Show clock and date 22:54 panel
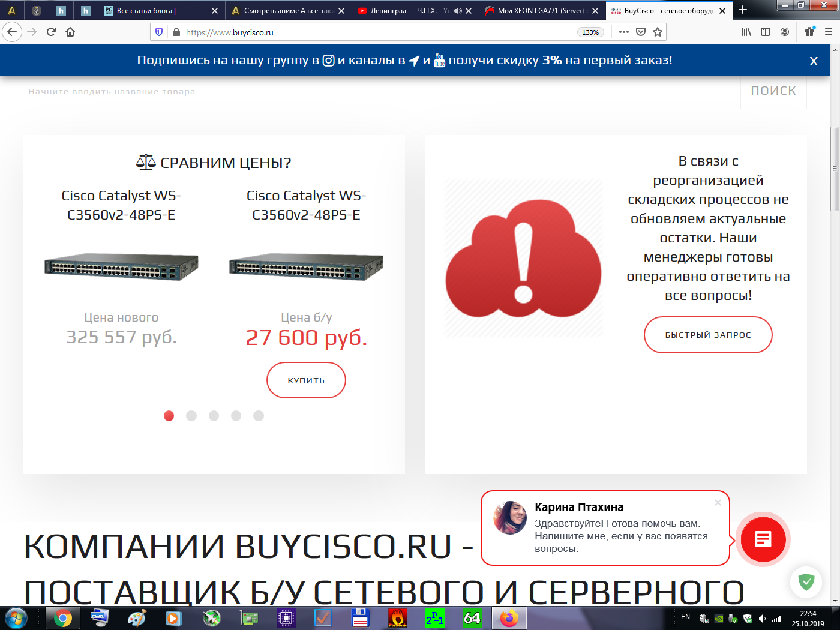The width and height of the screenshot is (840, 630). [x=808, y=619]
